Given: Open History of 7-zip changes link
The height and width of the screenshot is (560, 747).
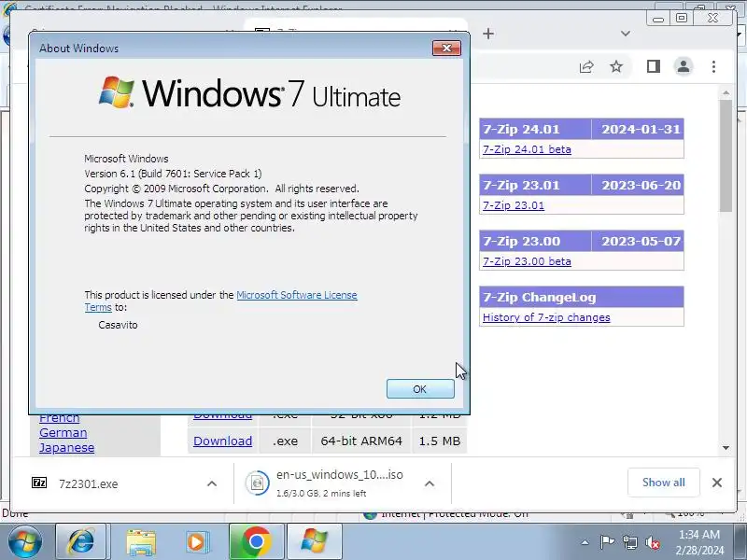Looking at the screenshot, I should point(546,317).
